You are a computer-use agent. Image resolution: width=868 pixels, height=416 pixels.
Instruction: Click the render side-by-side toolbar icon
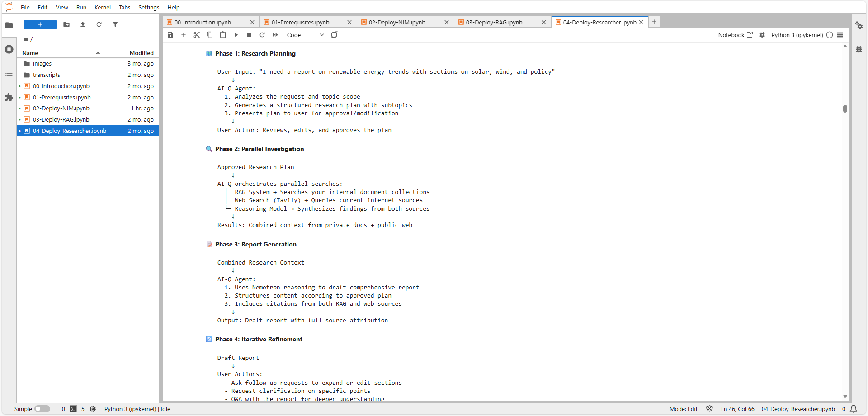click(334, 35)
